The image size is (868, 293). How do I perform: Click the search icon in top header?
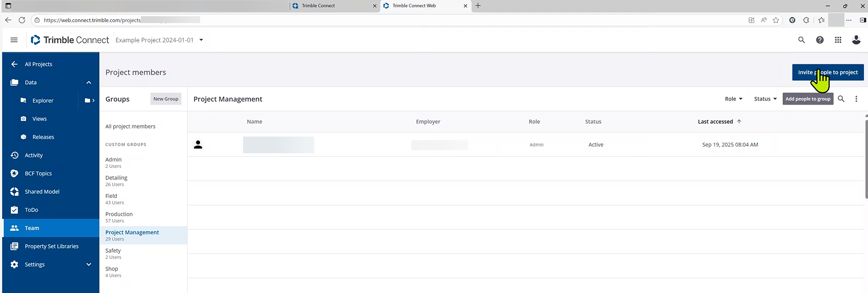tap(801, 40)
